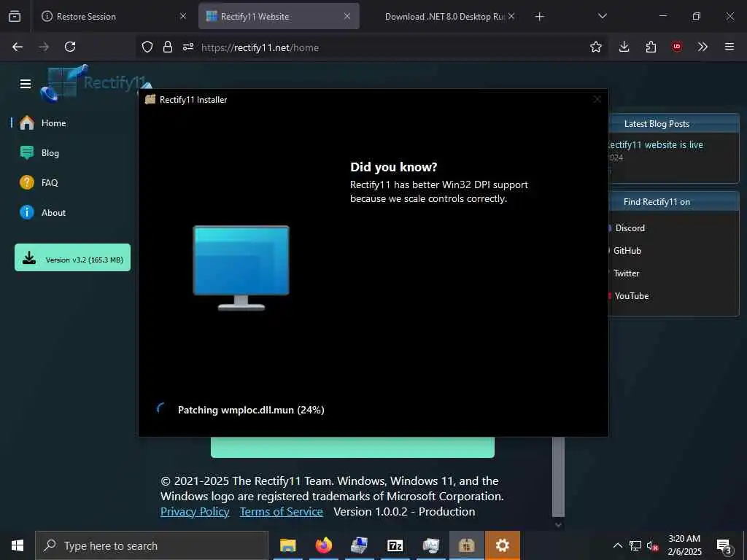Click the page vertical scrollbar
This screenshot has height=560, width=747.
click(558, 476)
